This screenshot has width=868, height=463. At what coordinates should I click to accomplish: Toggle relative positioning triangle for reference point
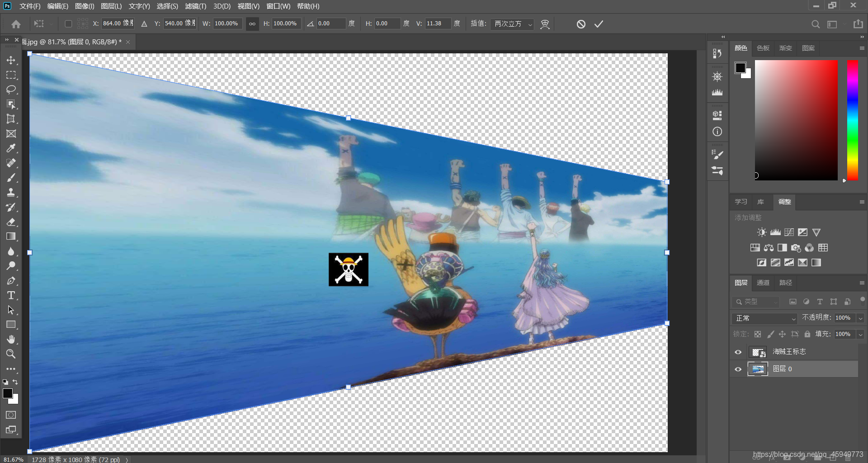(144, 24)
